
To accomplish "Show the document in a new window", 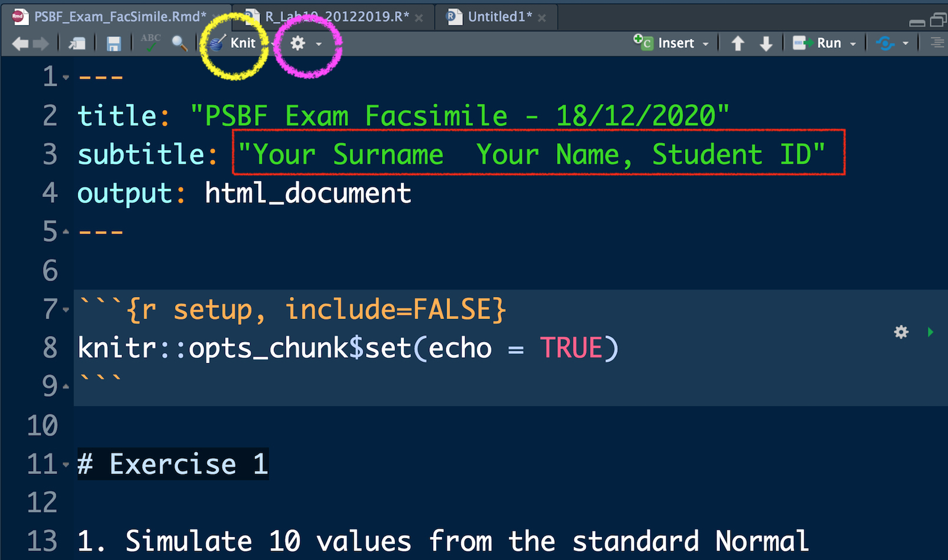I will point(77,44).
